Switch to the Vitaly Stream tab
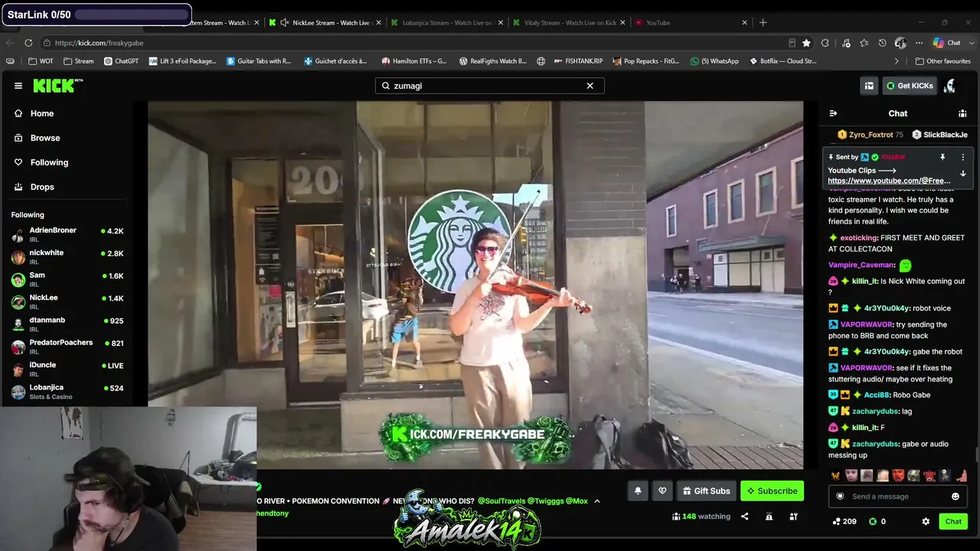Viewport: 980px width, 551px height. 569,22
